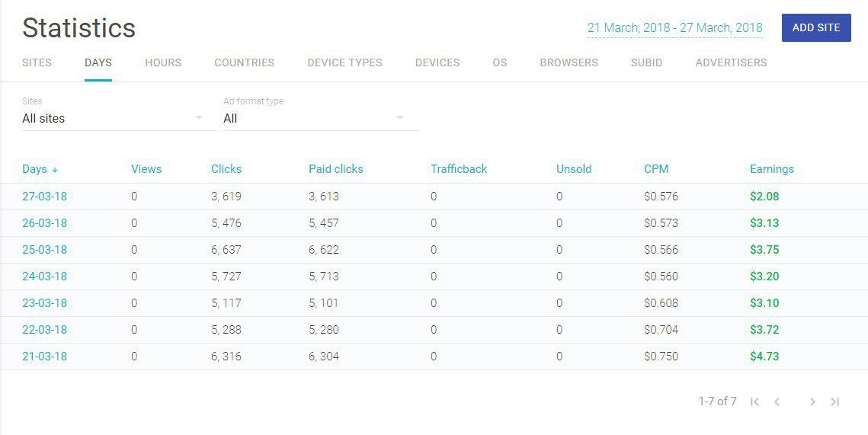Open the 27-03-18 day link

tap(44, 197)
